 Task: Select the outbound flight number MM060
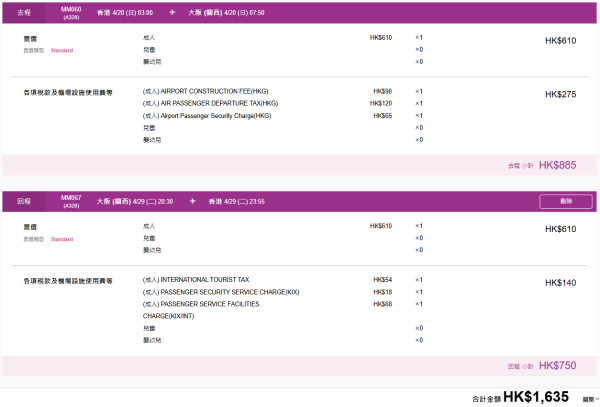[x=71, y=9]
